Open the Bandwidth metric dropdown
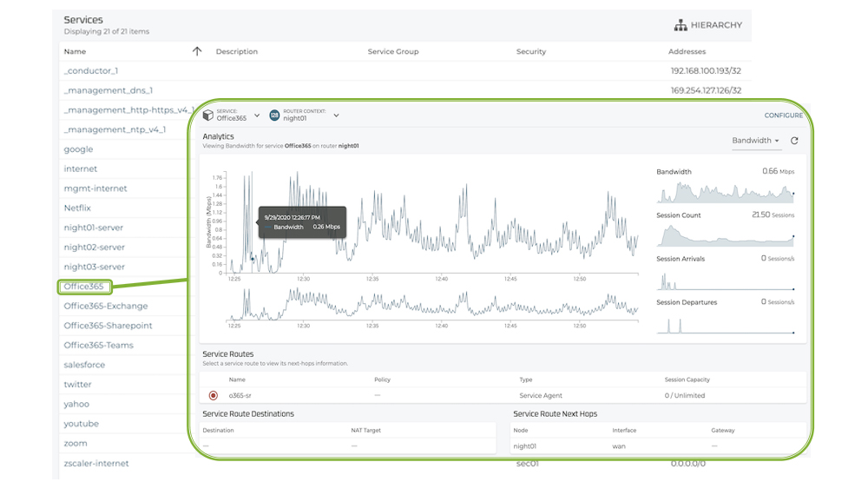Image resolution: width=868 pixels, height=495 pixels. pyautogui.click(x=755, y=141)
